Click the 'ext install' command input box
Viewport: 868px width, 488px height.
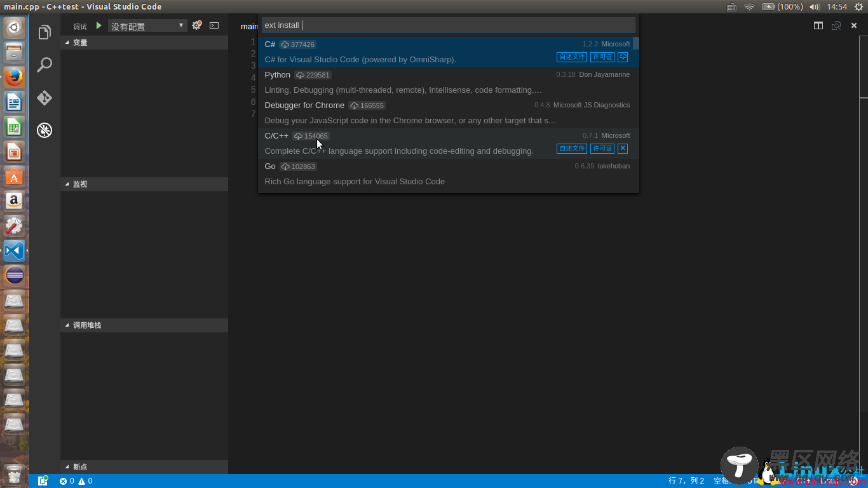[448, 25]
